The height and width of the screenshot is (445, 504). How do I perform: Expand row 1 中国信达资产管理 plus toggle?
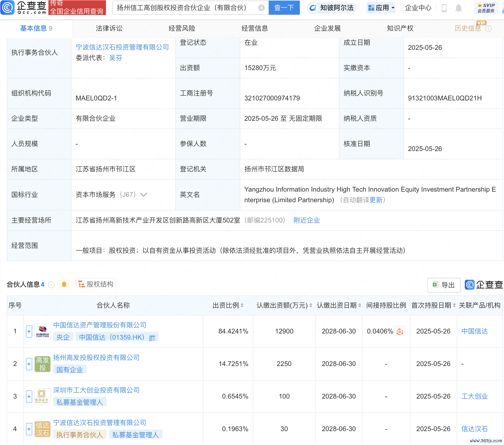[29, 331]
